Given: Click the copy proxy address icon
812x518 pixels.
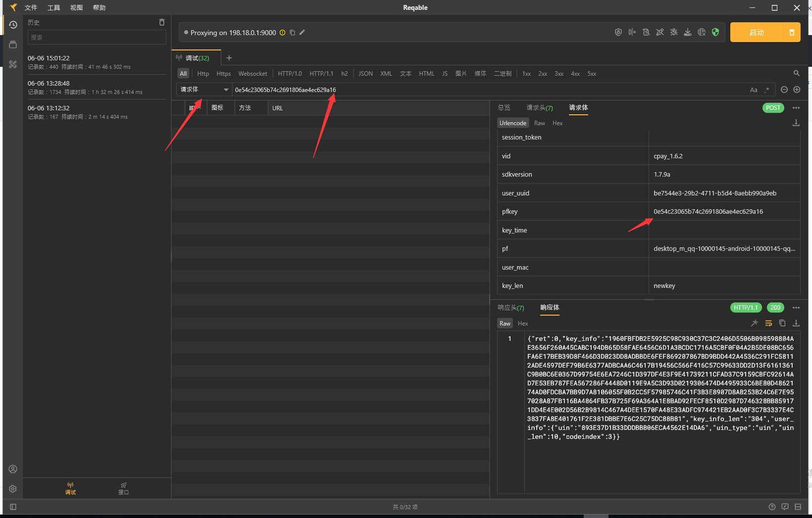Looking at the screenshot, I should pyautogui.click(x=292, y=32).
